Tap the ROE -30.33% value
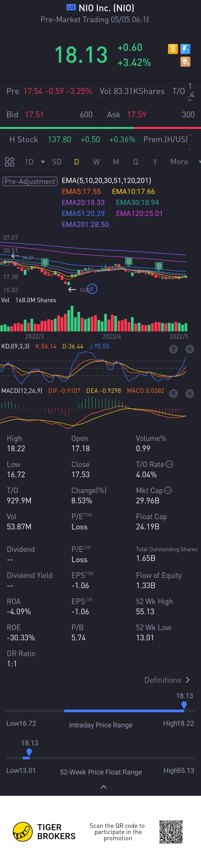 tap(21, 637)
